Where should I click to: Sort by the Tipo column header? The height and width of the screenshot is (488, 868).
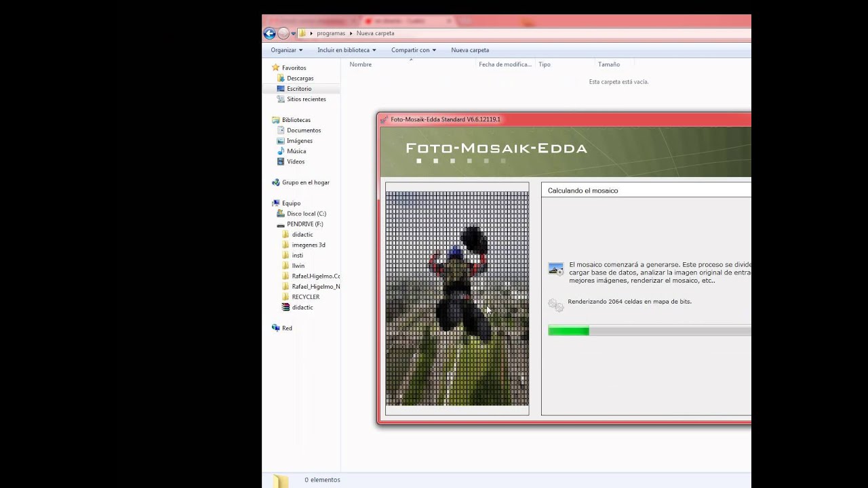click(545, 64)
